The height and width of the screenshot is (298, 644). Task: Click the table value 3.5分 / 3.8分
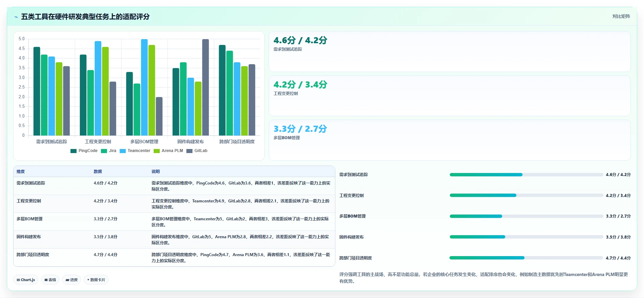pyautogui.click(x=106, y=237)
